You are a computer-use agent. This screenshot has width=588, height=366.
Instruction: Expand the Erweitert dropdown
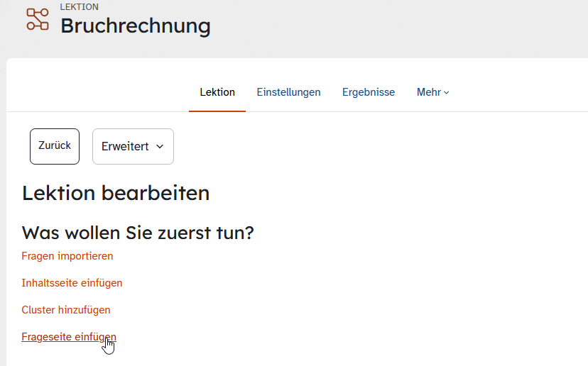tap(133, 146)
